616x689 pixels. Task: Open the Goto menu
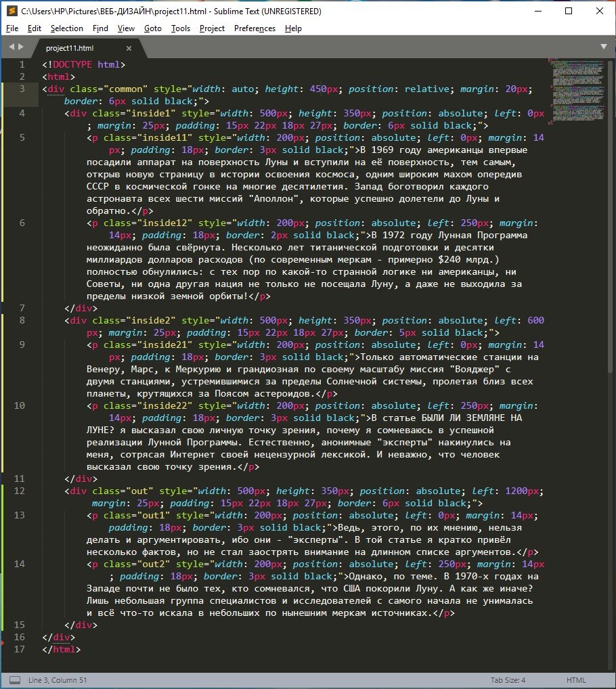click(153, 28)
